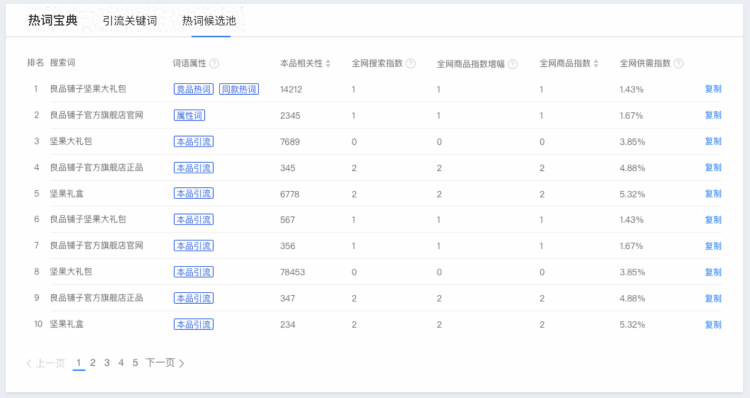
Task: Sort by 本品相关性 arrows
Action: coord(328,63)
